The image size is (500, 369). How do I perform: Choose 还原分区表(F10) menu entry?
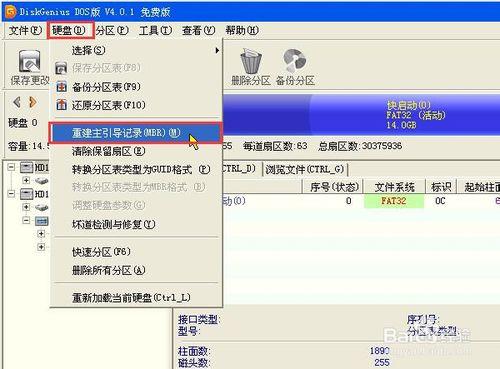[x=136, y=105]
